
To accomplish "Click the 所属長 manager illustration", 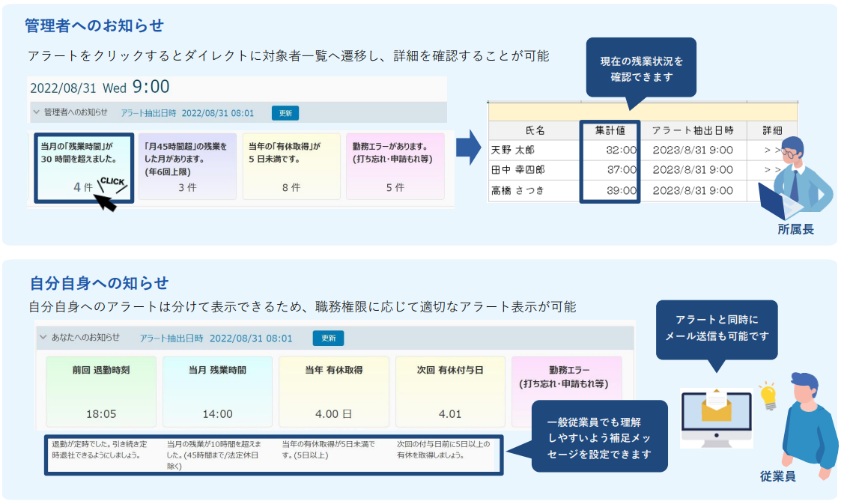I will 795,178.
